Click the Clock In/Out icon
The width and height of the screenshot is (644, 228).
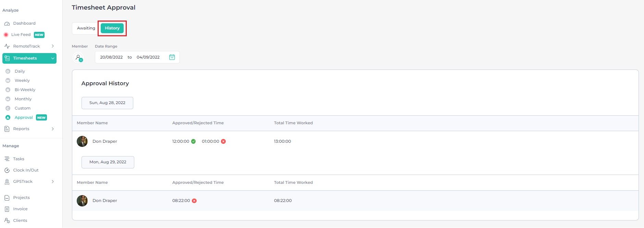point(7,170)
